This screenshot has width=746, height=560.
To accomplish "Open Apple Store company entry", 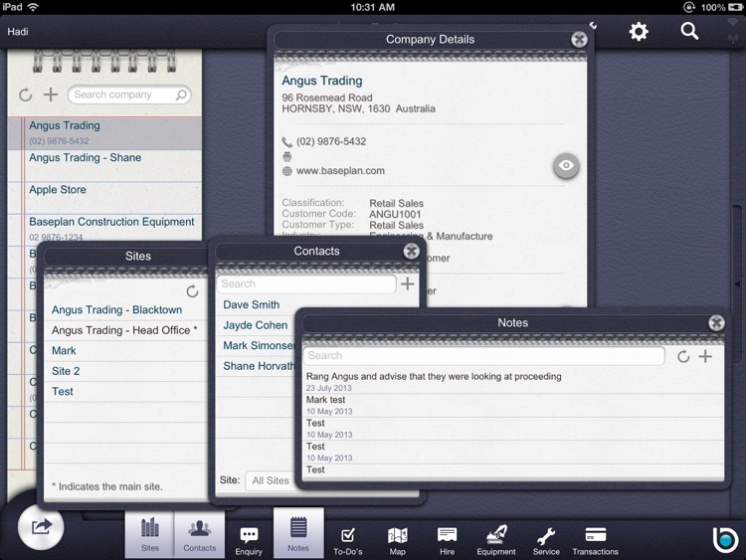I will pyautogui.click(x=104, y=198).
